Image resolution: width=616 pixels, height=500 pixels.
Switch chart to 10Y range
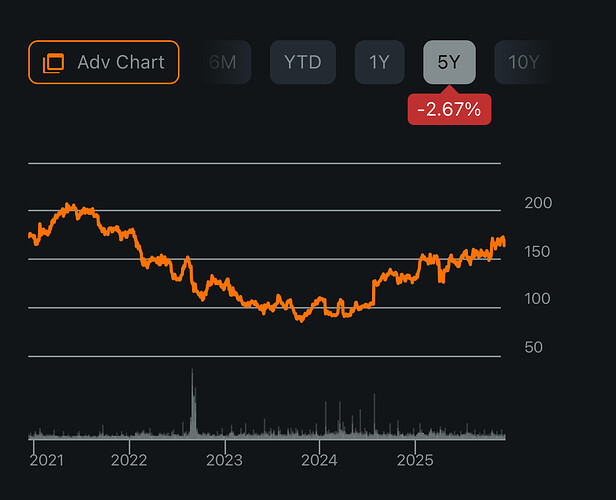pos(523,62)
